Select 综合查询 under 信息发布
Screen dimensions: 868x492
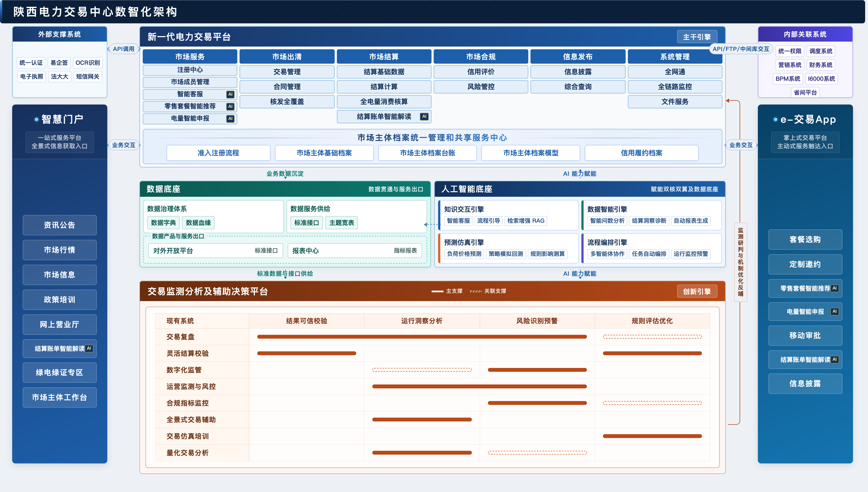pos(578,87)
